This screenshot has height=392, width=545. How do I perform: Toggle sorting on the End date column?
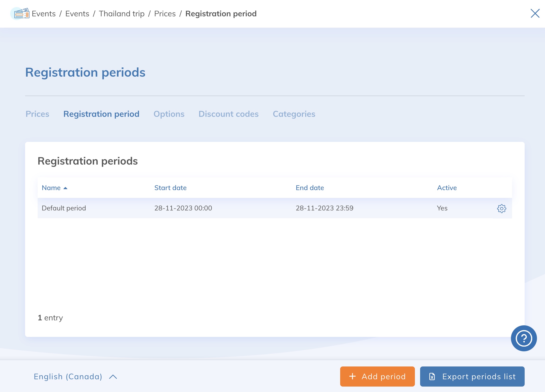pyautogui.click(x=310, y=187)
